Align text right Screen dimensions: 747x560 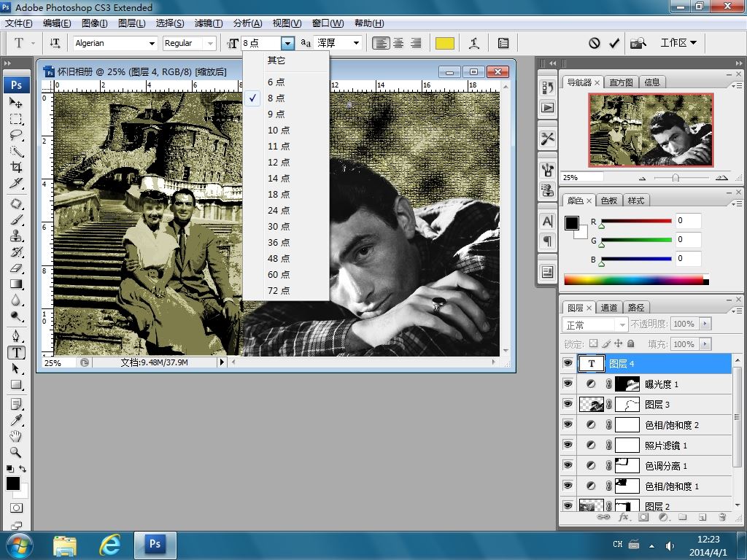[416, 43]
